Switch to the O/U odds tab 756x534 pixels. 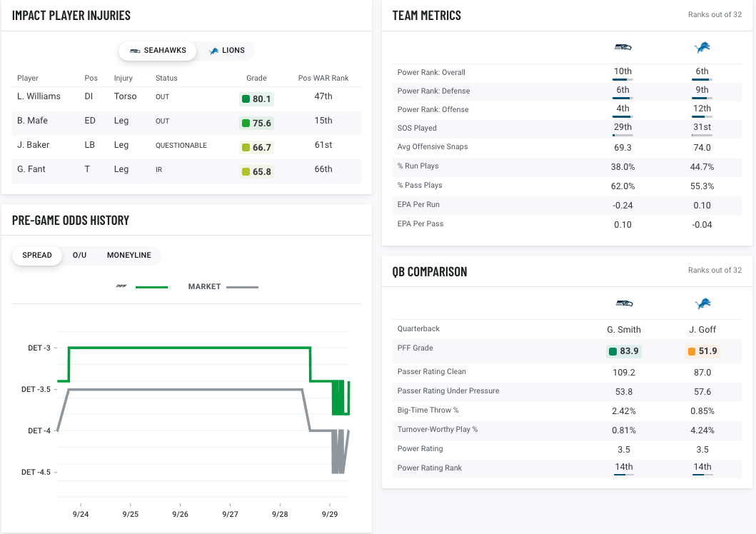[79, 256]
